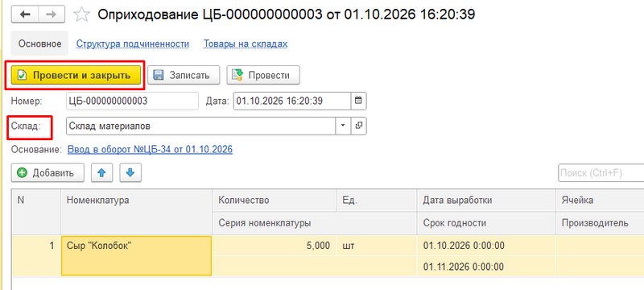Go forward with the right arrow button
Screen dimensions: 644x290
click(x=52, y=14)
